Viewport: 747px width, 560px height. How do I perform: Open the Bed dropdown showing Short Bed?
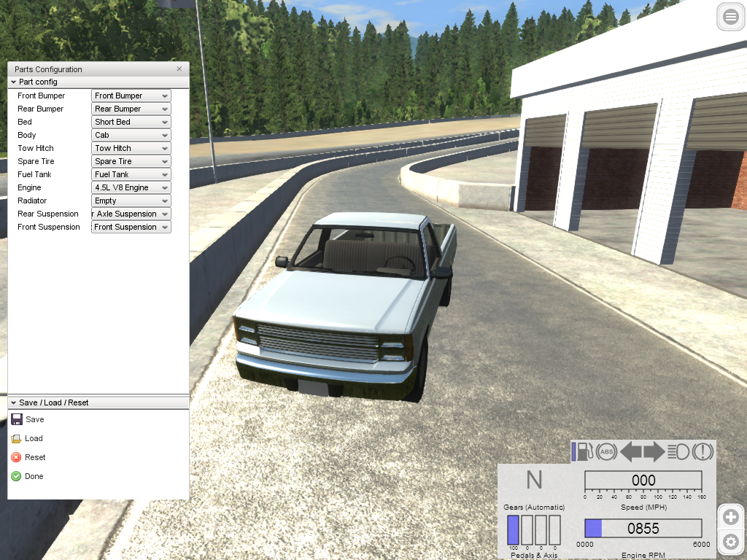click(x=131, y=122)
